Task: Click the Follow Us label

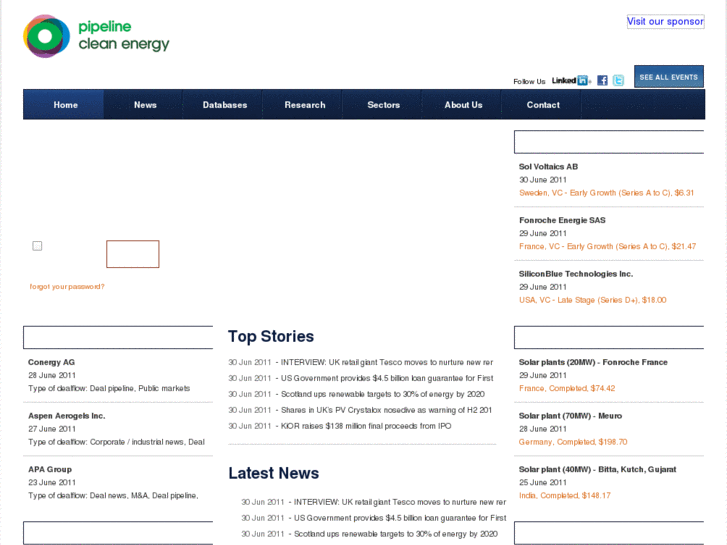Action: click(529, 82)
